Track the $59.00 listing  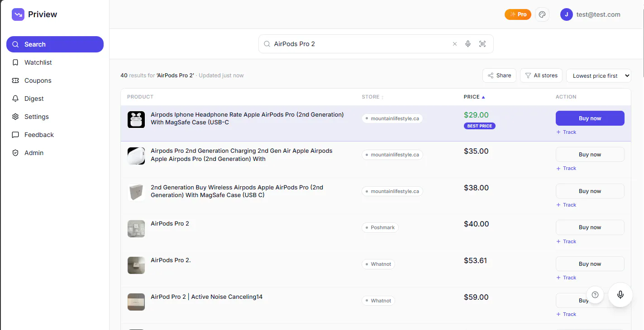coord(566,314)
